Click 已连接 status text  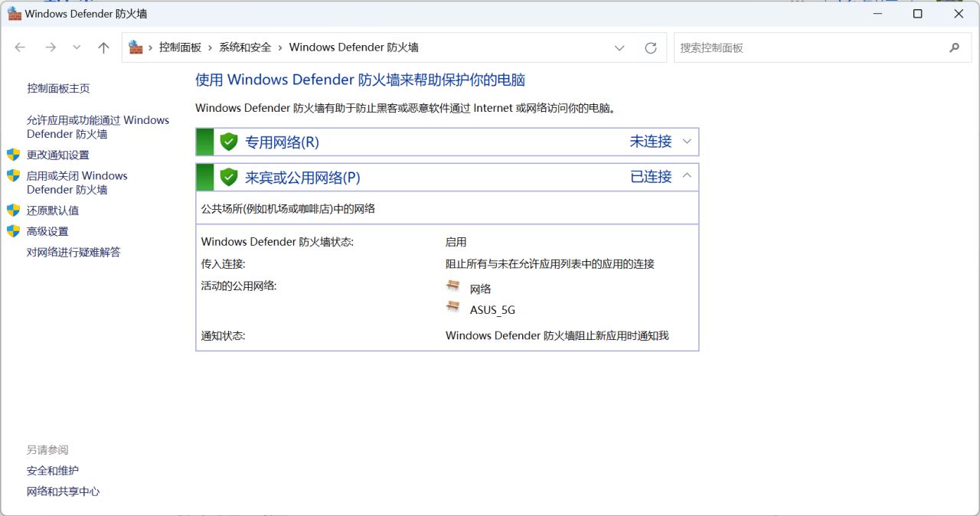coord(651,177)
